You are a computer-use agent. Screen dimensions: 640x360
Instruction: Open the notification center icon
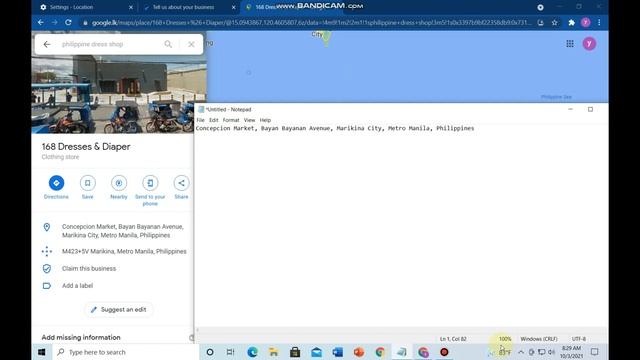click(x=595, y=352)
